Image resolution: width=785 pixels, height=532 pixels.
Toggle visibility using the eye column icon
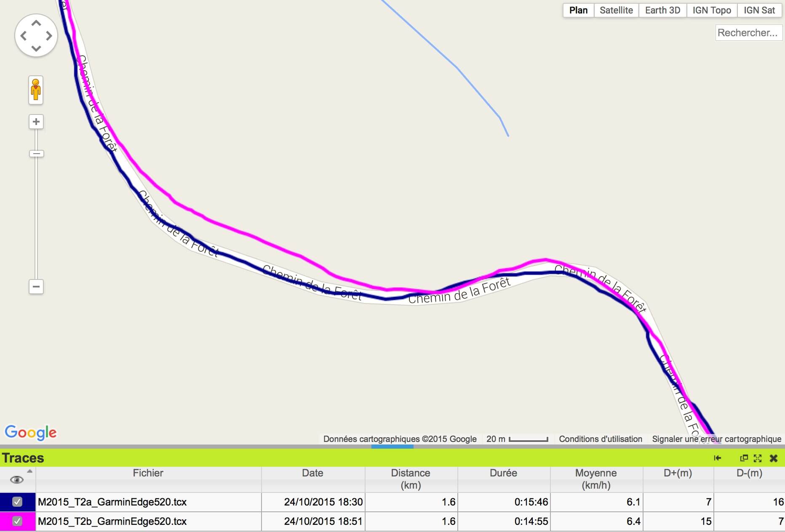[17, 480]
